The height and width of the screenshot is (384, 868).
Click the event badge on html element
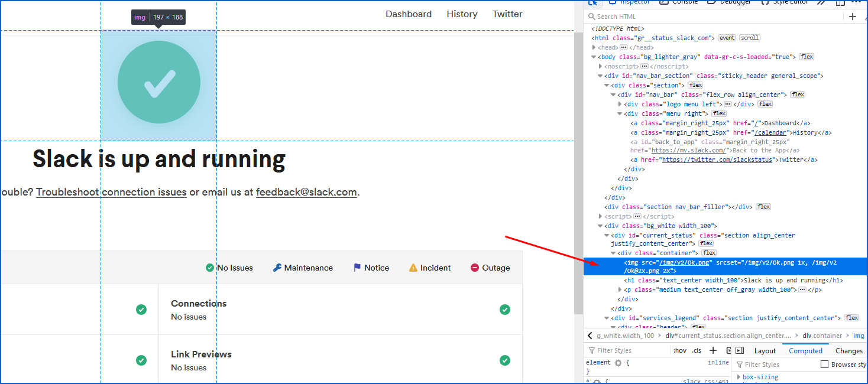point(727,38)
